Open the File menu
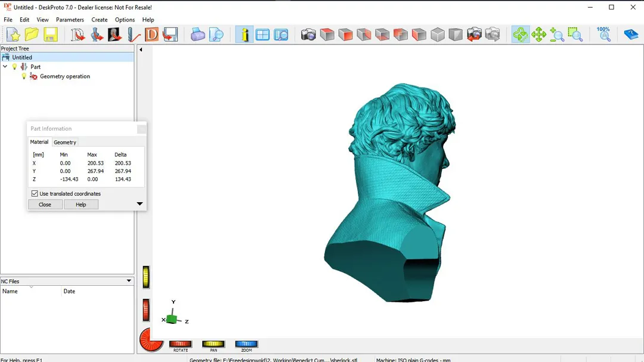The height and width of the screenshot is (362, 644). tap(8, 20)
